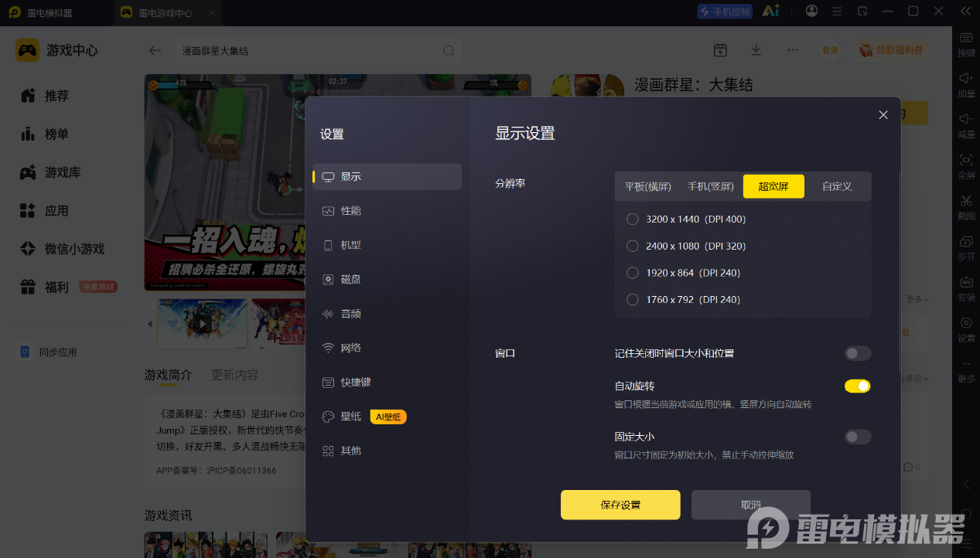Click the previous arrow of thumbnail strip
Image resolution: width=980 pixels, height=558 pixels.
point(150,324)
